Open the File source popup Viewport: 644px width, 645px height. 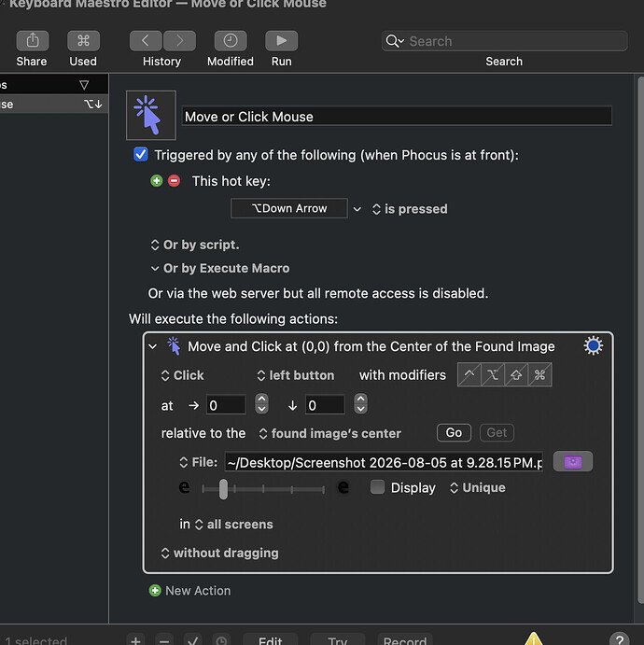click(x=198, y=462)
